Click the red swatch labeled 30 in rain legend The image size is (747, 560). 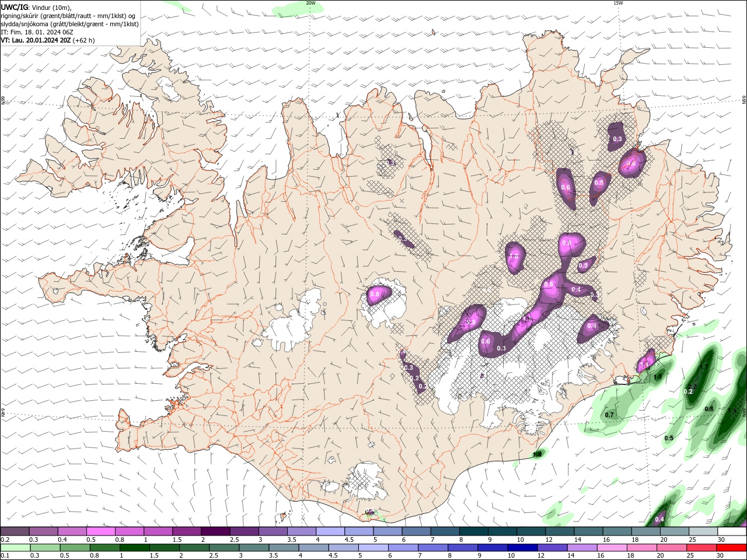(732, 548)
